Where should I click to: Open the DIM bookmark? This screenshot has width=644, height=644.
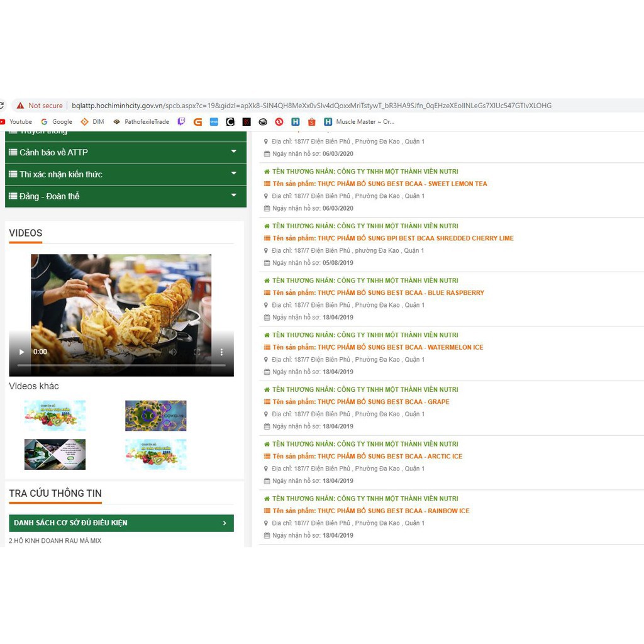[x=92, y=121]
